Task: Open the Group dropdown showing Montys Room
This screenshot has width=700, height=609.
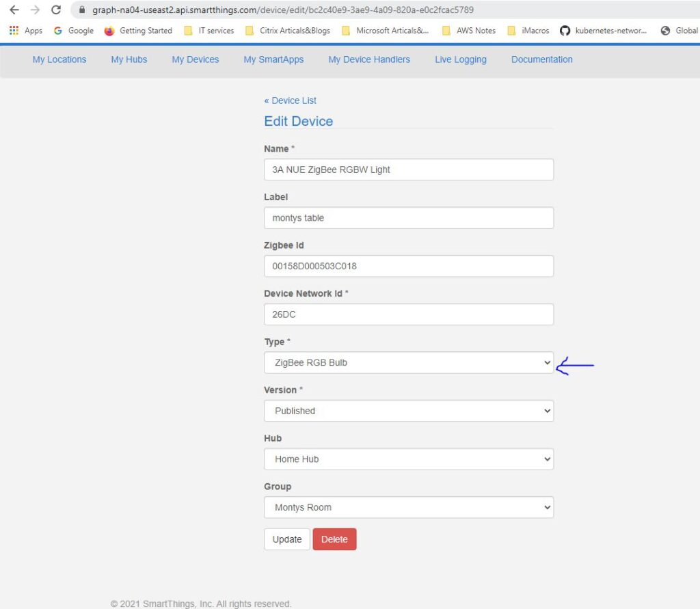Action: click(409, 507)
